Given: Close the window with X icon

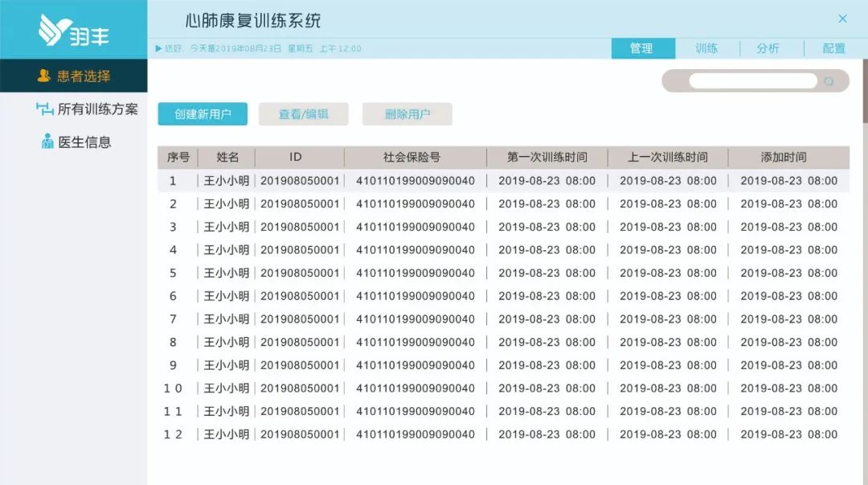Looking at the screenshot, I should pos(842,18).
